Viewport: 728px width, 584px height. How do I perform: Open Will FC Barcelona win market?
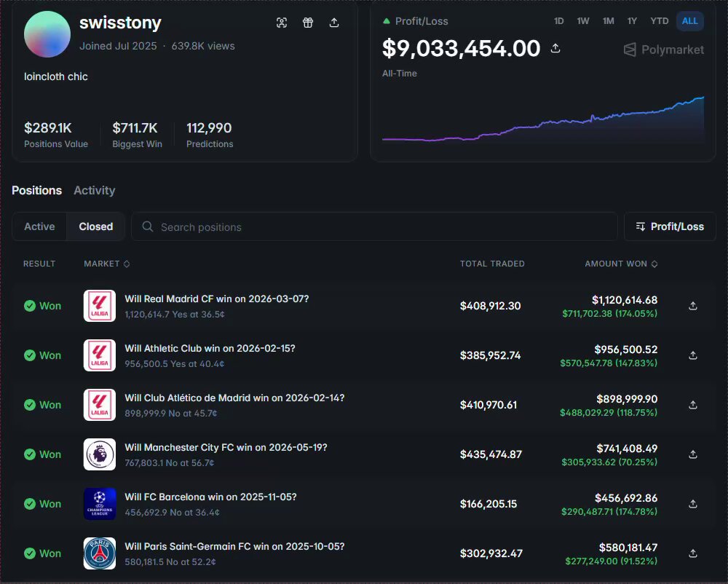click(211, 497)
